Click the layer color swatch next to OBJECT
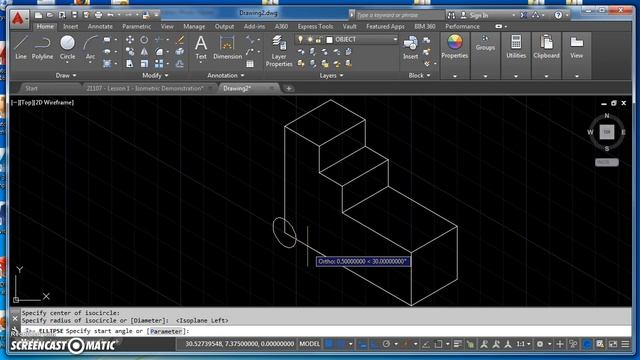Viewport: 640px width, 360px height. (329, 40)
